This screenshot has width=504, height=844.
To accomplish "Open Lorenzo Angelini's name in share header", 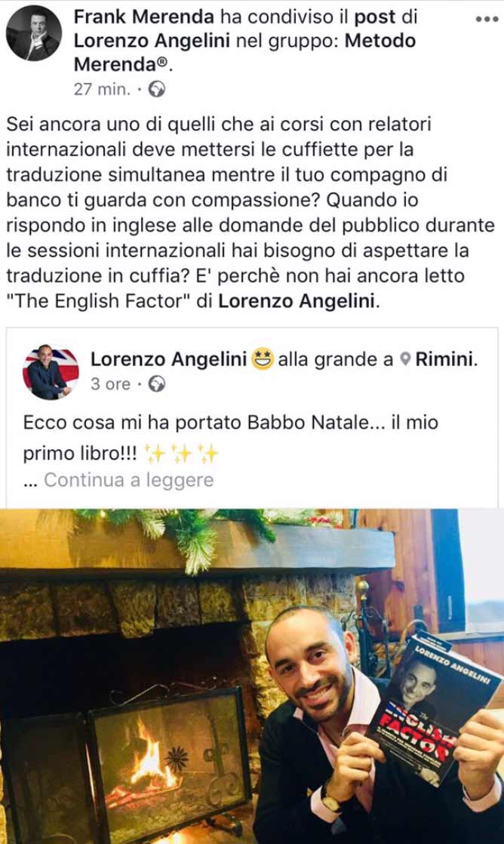I will coord(152,41).
